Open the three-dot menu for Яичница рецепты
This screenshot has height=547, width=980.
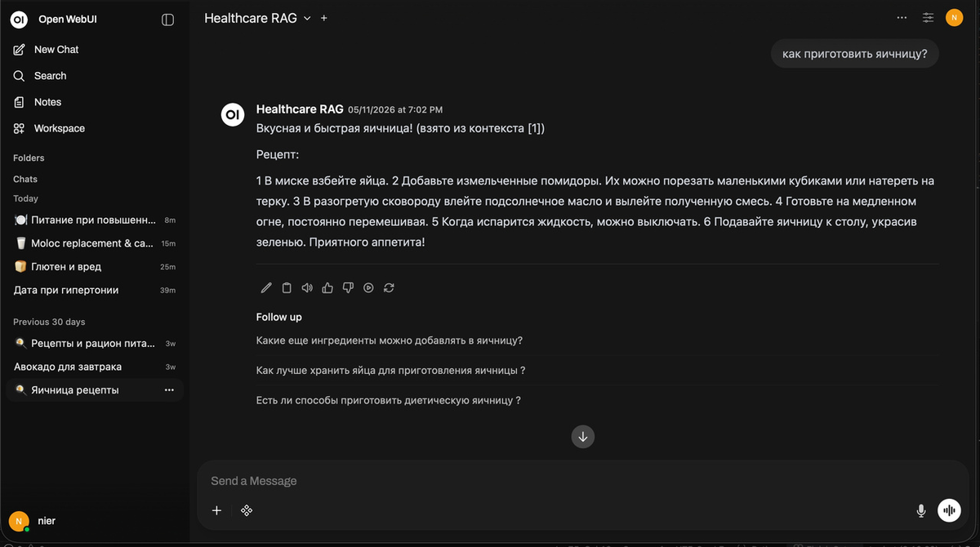coord(169,390)
